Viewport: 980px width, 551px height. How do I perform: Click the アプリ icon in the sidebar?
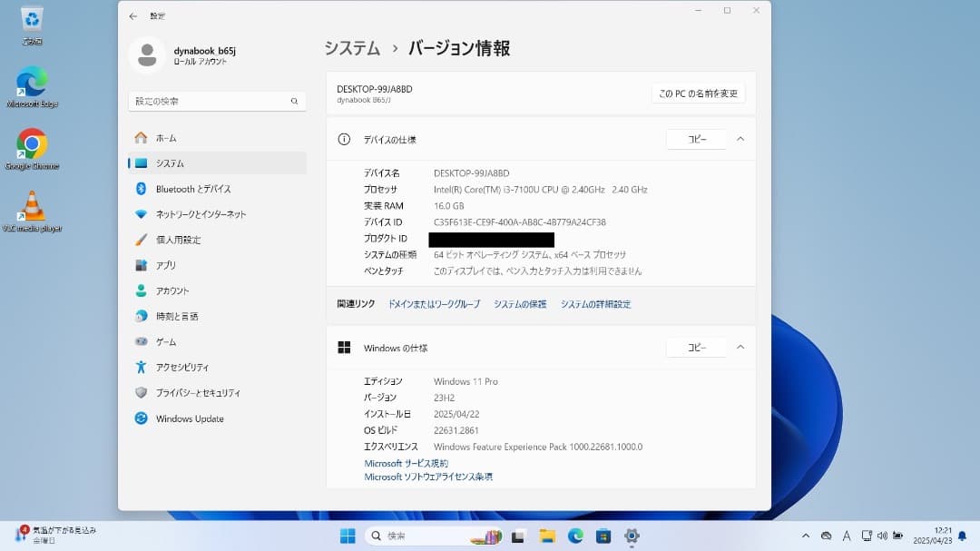point(143,265)
